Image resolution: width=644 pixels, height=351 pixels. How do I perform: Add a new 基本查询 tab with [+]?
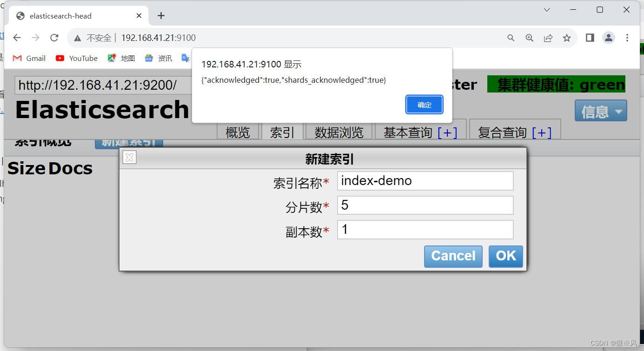(x=447, y=132)
